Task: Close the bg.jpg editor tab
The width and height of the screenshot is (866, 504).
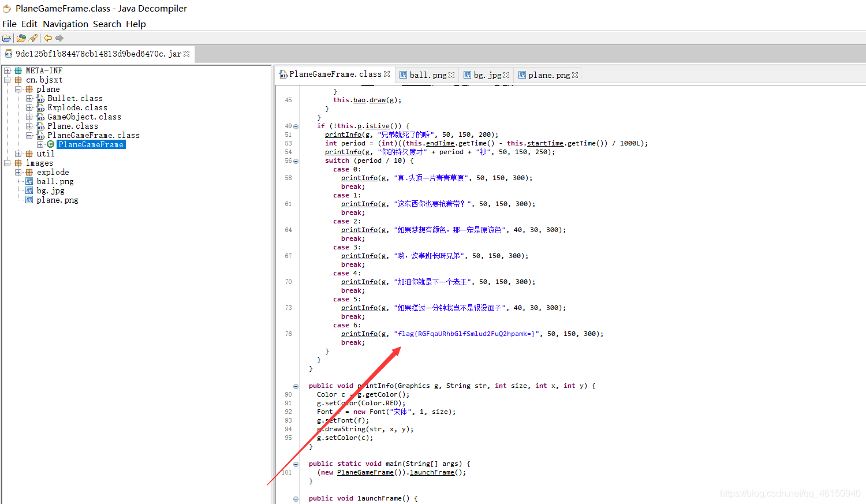Action: (506, 75)
